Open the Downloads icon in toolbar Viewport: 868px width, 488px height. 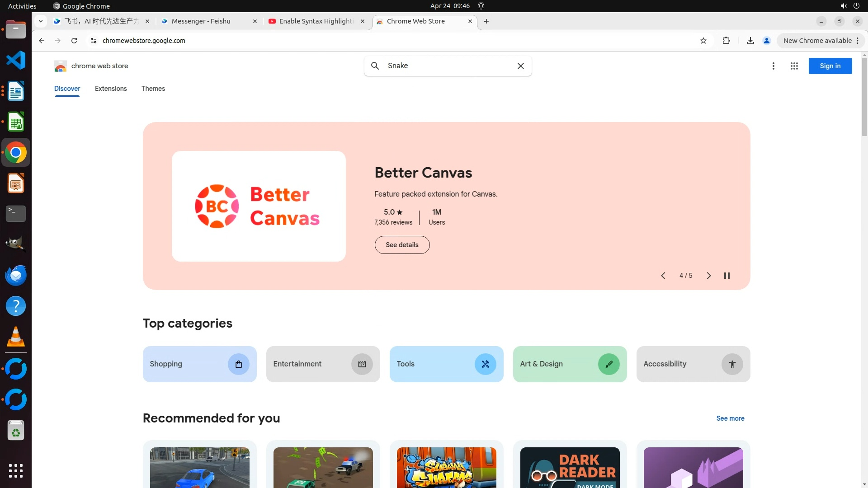750,41
